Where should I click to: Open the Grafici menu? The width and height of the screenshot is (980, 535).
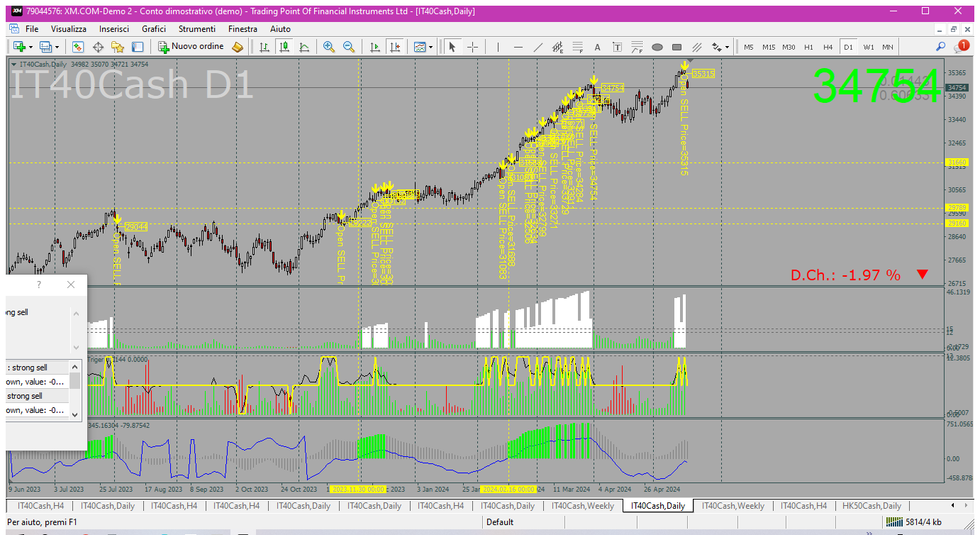coord(154,29)
